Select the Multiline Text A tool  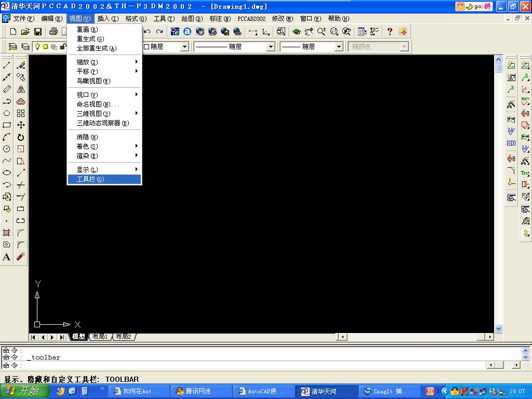point(6,257)
